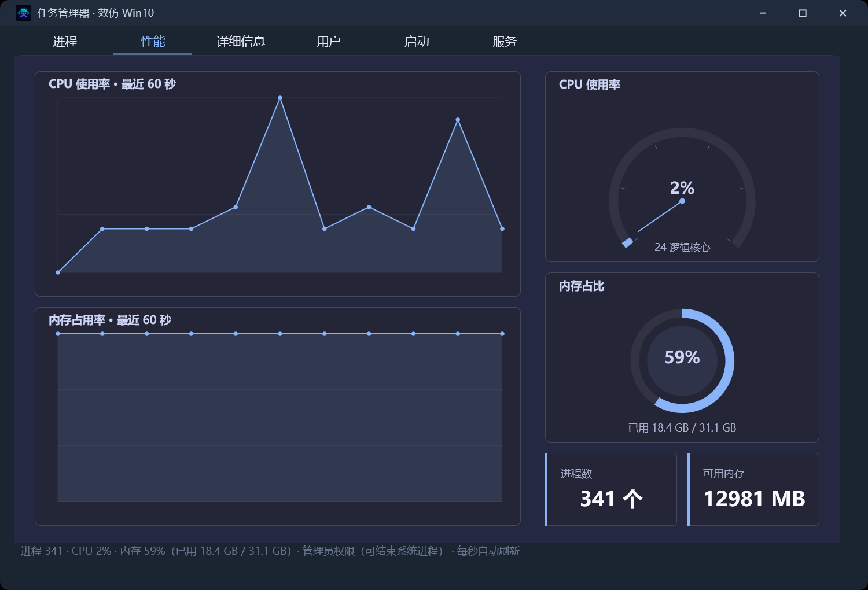This screenshot has height=590, width=868.
Task: Click the status bar summary text
Action: (x=270, y=551)
